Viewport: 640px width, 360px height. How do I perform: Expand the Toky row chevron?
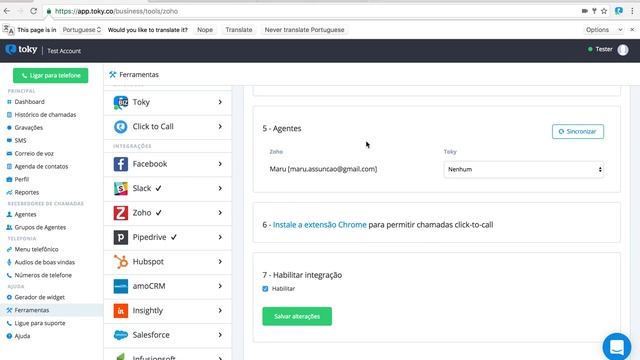220,102
